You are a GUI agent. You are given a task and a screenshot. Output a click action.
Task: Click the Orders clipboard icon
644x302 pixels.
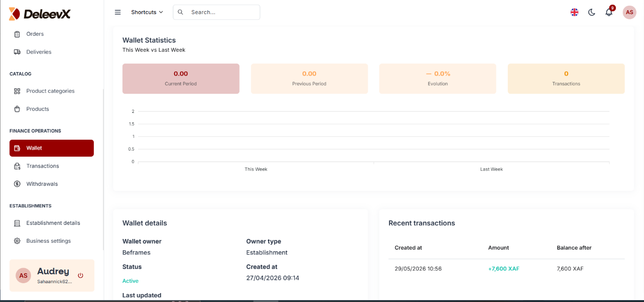(17, 34)
